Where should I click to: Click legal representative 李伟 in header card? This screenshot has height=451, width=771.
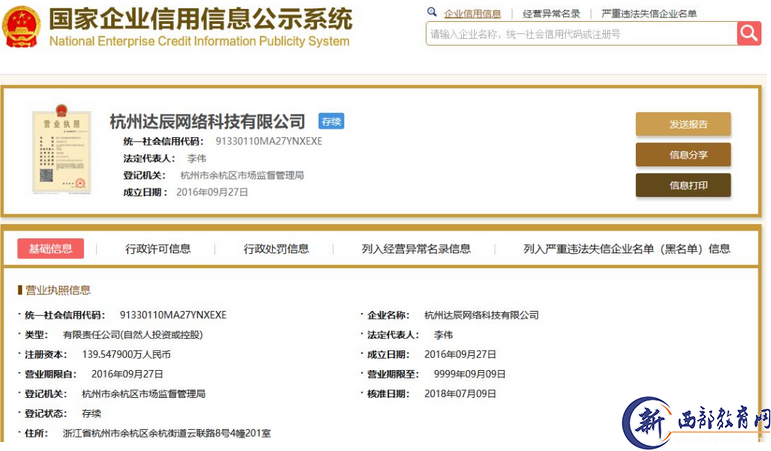point(197,158)
